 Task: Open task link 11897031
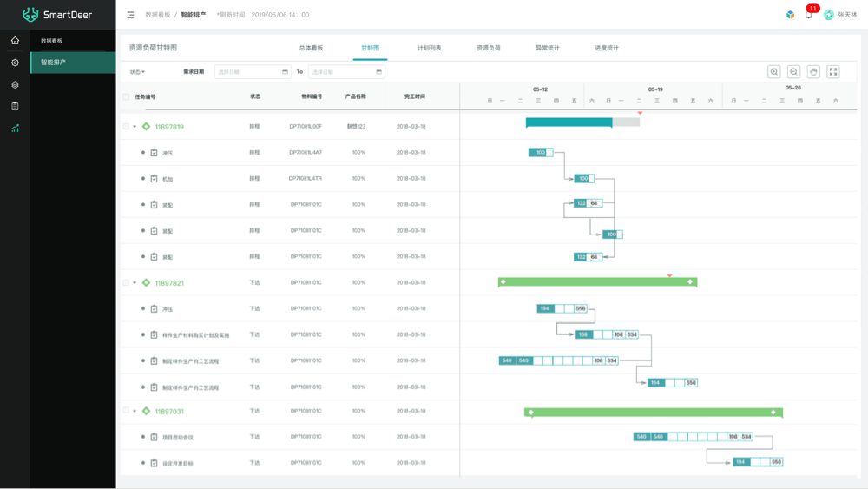pos(169,412)
